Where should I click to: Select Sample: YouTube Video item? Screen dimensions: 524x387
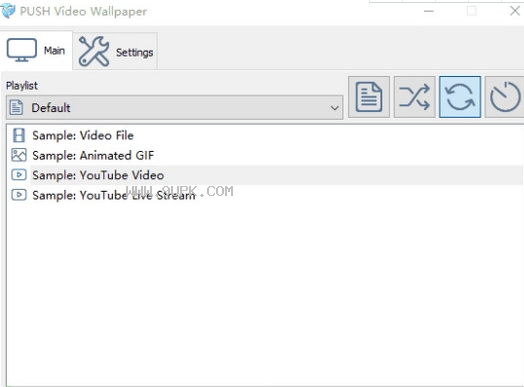click(x=98, y=175)
